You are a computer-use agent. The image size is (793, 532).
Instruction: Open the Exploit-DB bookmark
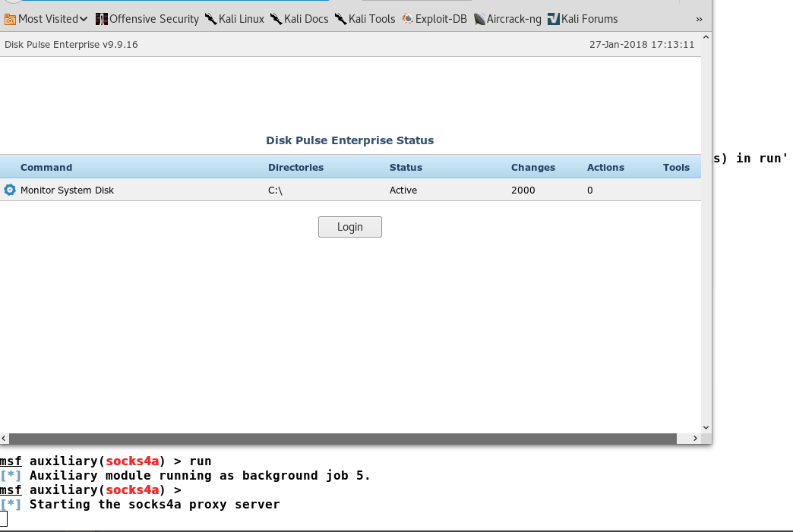click(434, 19)
